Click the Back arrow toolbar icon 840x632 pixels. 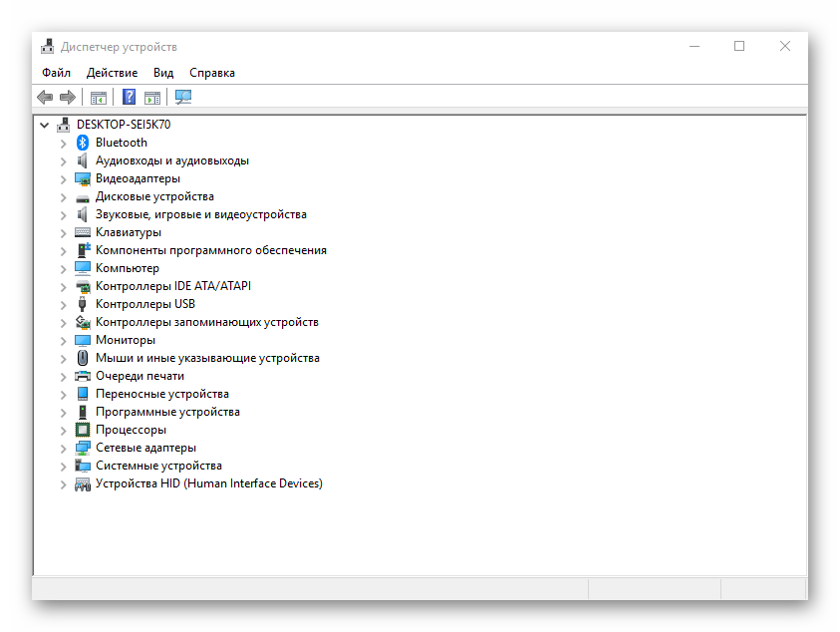(x=45, y=97)
